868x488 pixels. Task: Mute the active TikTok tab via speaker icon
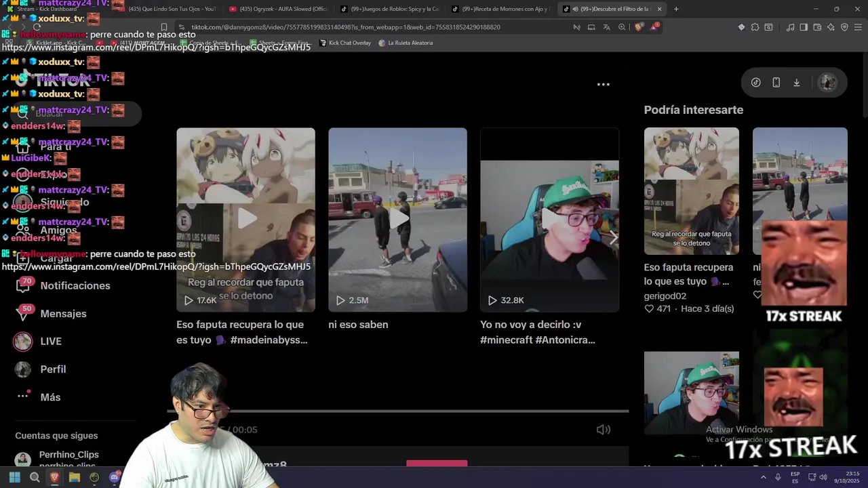pos(575,9)
